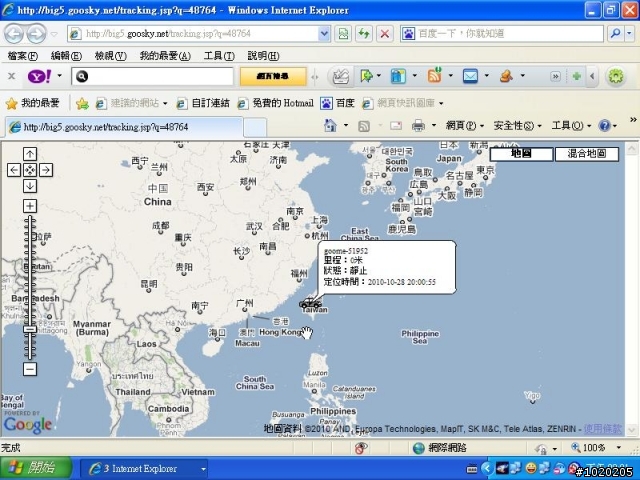Click the green plus icon on Yahoo toolbar
This screenshot has width=640, height=480.
click(576, 76)
